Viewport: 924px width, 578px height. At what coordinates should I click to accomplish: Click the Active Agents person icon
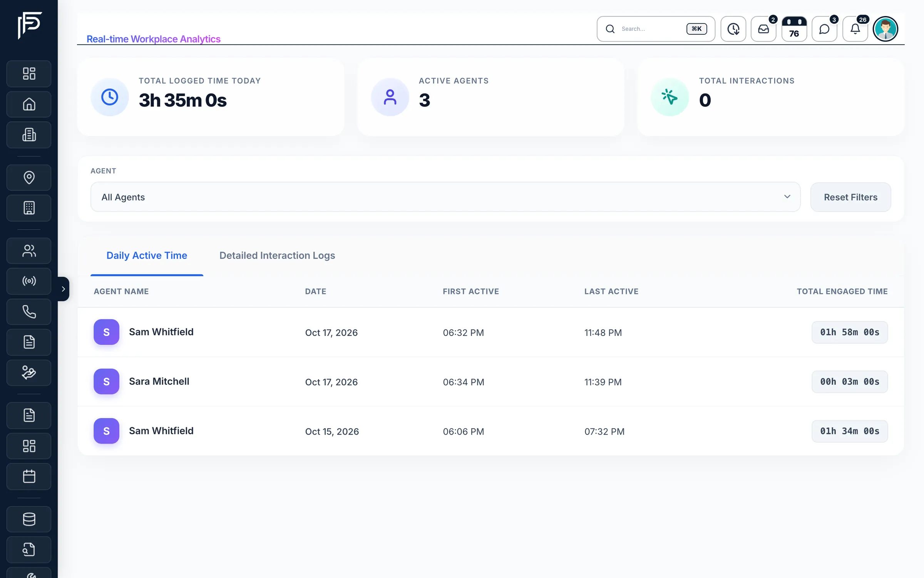click(390, 97)
